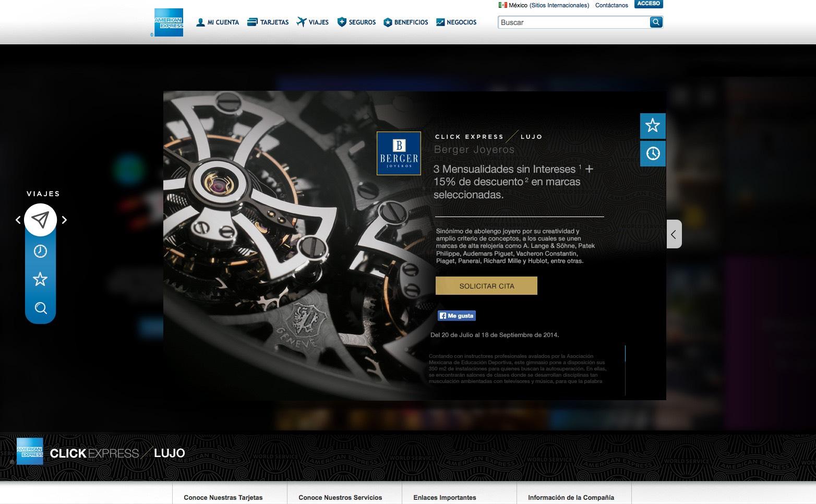The width and height of the screenshot is (816, 504).
Task: Click the clock button beside the offer panel
Action: [x=653, y=153]
